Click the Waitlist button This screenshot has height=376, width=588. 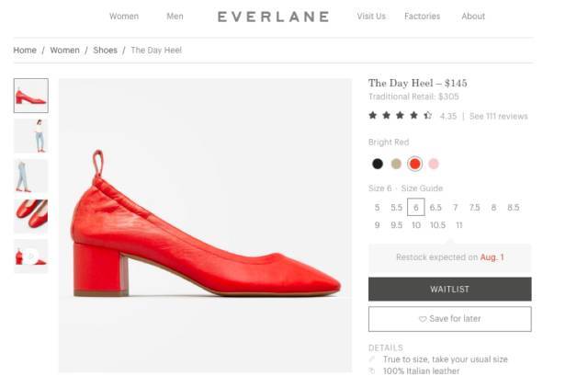point(449,289)
